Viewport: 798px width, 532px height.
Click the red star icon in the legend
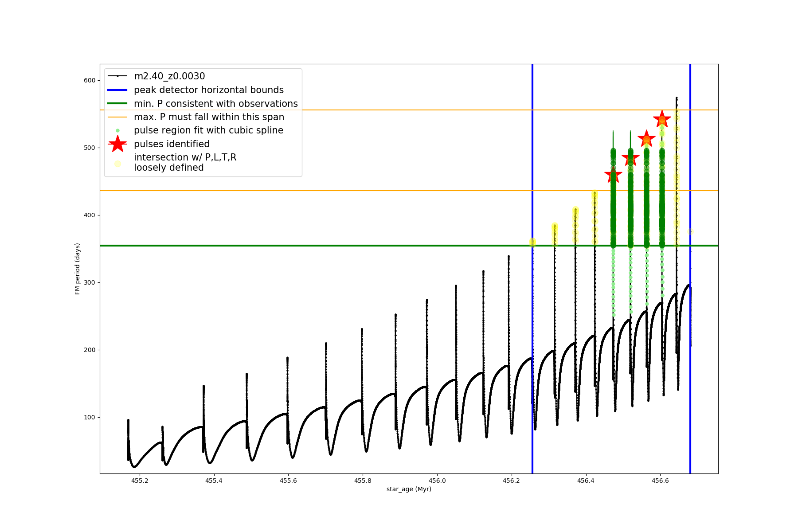point(117,144)
